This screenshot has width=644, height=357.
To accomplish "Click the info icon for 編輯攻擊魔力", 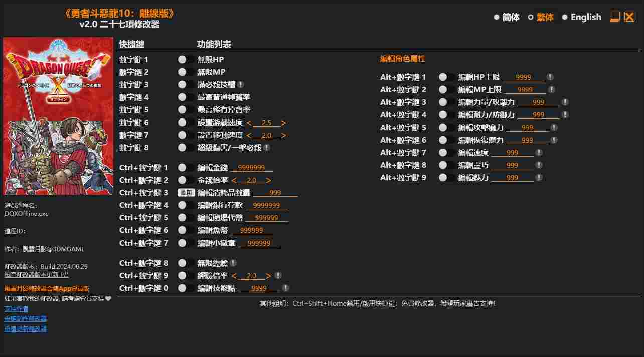I will click(554, 128).
